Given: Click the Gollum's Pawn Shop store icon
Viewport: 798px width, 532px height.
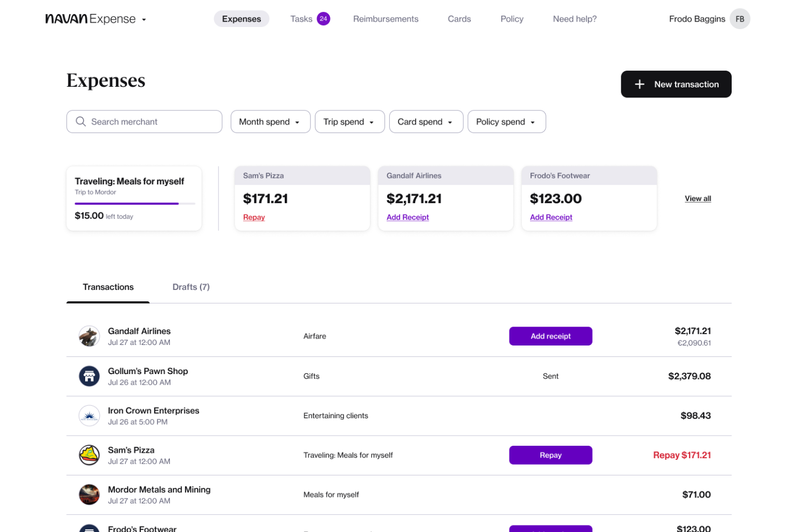Looking at the screenshot, I should tap(90, 376).
